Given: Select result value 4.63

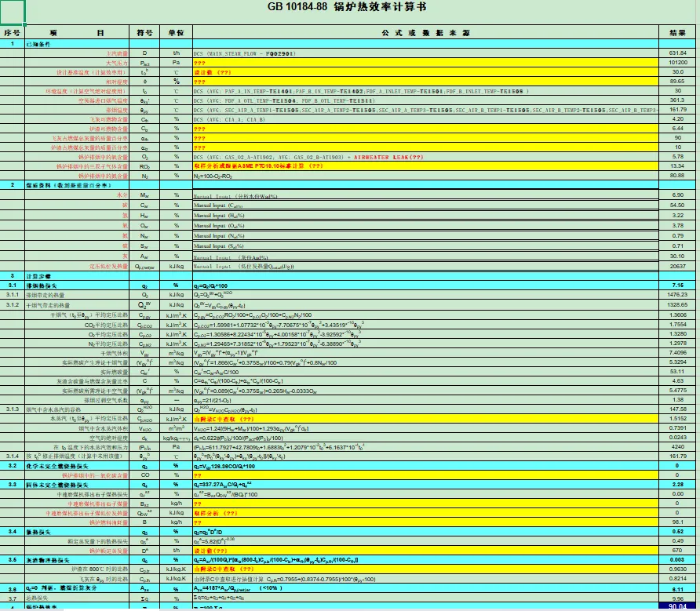Looking at the screenshot, I should click(x=677, y=380).
